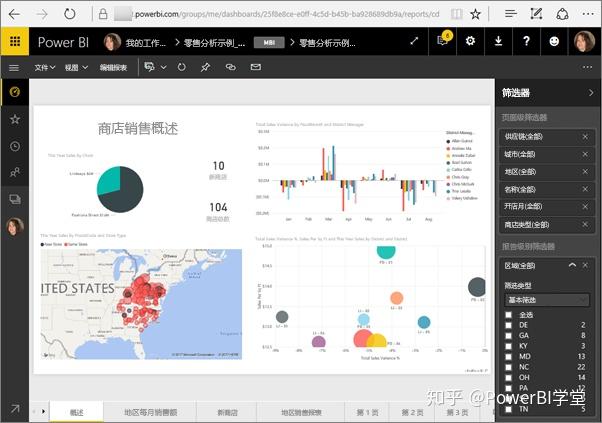Screen dimensions: 602x423
Task: Open the browser hub lines icon
Action: tap(511, 14)
